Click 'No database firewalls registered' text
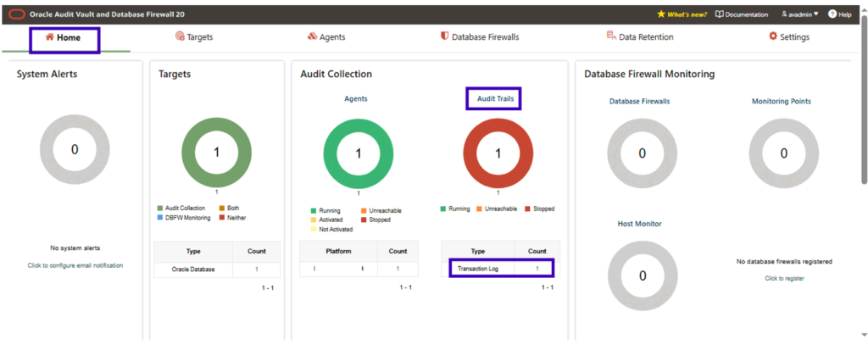The width and height of the screenshot is (868, 345). coord(784,261)
